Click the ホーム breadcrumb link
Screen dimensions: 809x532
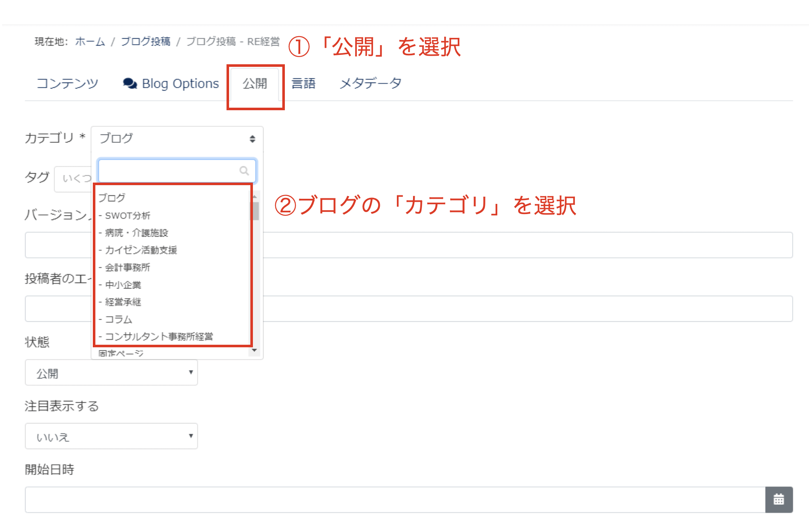(90, 41)
